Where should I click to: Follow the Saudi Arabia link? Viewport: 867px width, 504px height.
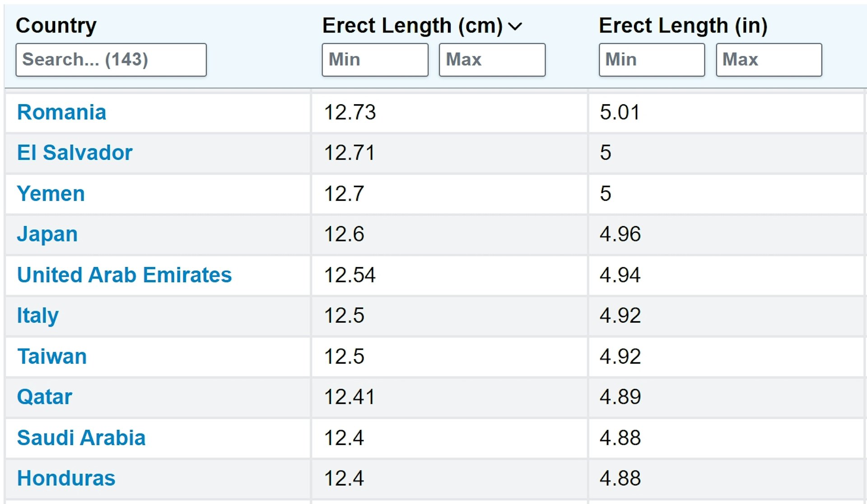click(x=81, y=438)
